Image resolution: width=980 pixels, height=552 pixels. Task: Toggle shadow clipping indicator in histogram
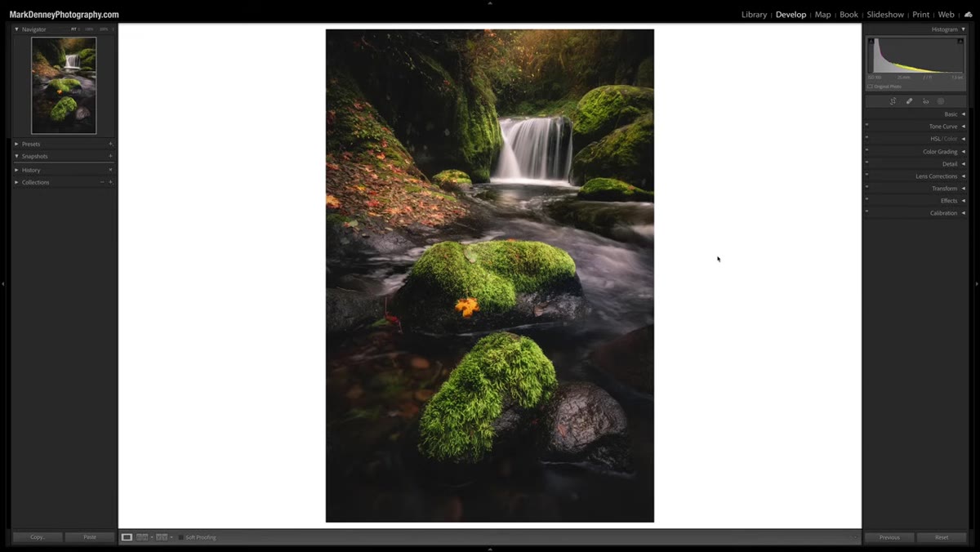pos(871,41)
